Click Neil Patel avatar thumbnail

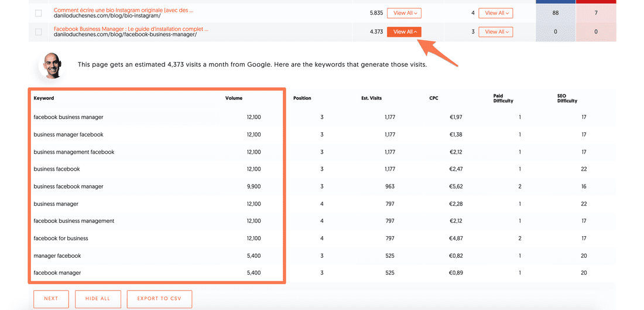point(50,65)
